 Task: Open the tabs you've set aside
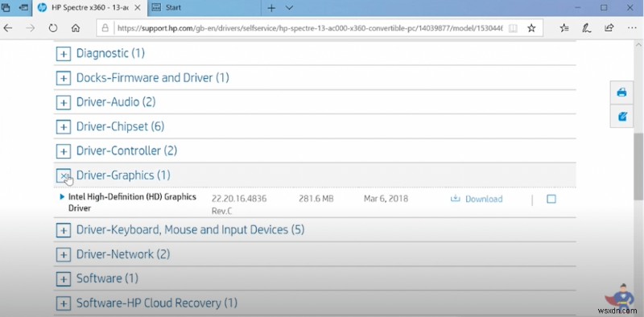coord(6,7)
